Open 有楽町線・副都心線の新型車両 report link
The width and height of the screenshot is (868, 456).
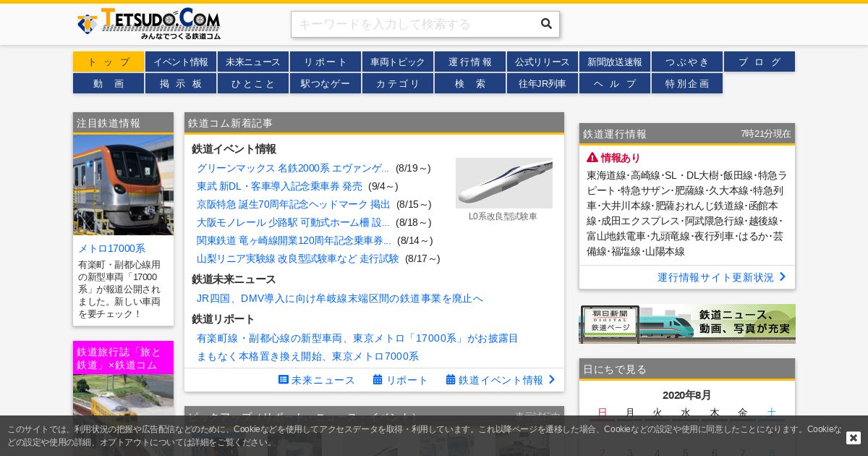357,338
